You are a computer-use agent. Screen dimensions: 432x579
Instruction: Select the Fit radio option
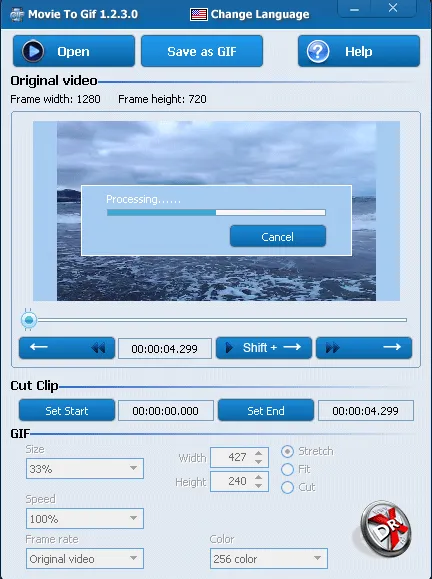[x=287, y=469]
